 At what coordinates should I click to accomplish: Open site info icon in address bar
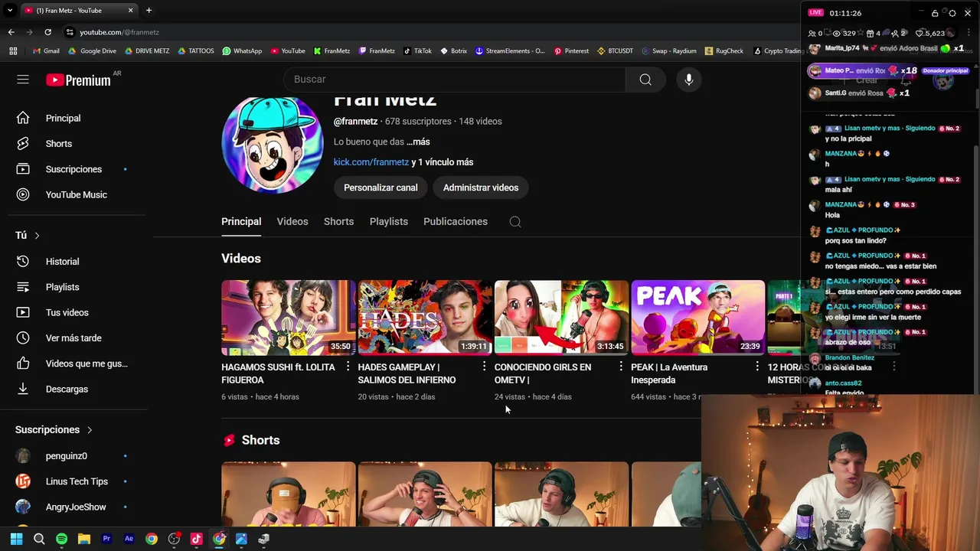pyautogui.click(x=70, y=32)
